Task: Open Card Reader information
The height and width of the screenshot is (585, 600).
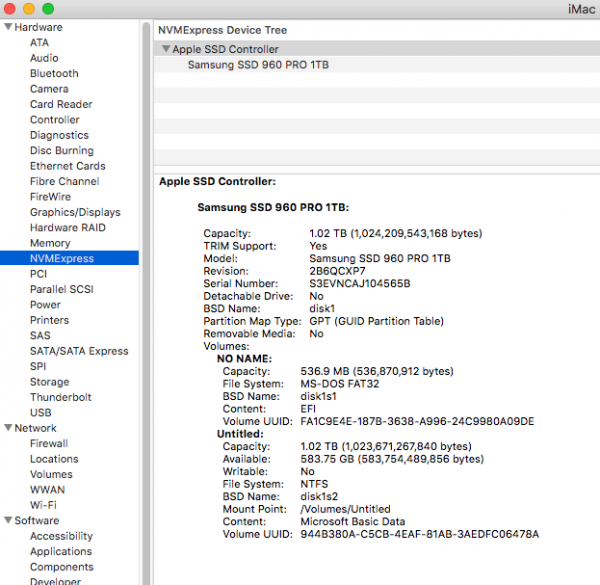Action: pyautogui.click(x=61, y=104)
